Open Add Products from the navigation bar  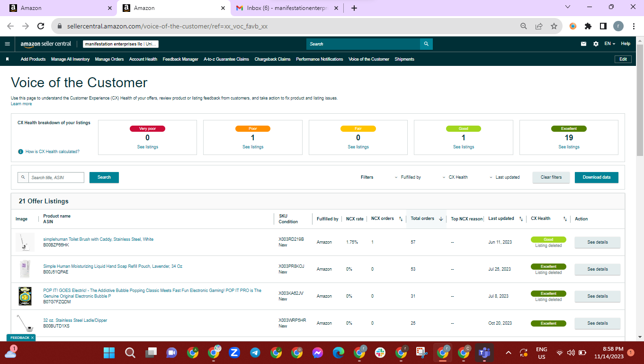pos(33,59)
